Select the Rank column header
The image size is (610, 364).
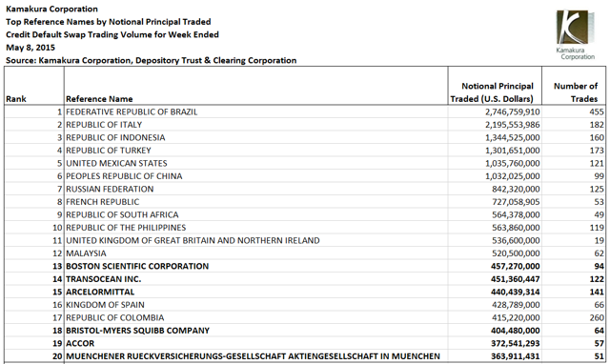pos(16,99)
